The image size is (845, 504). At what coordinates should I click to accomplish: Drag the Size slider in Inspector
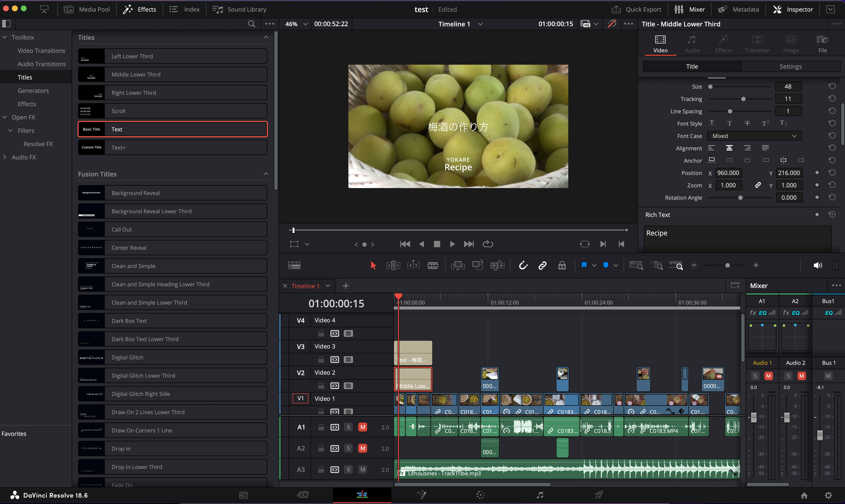(x=711, y=86)
